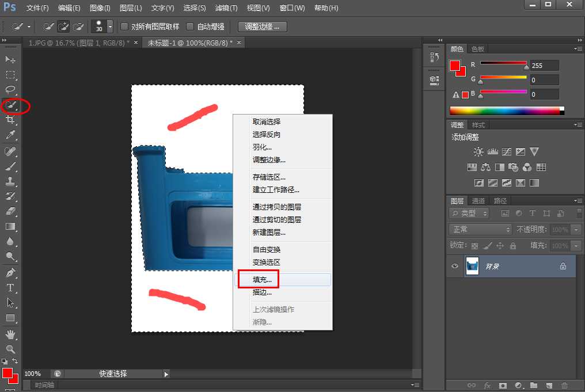Toggle lock image pixels brush icon
This screenshot has height=392, width=585.
click(x=487, y=245)
